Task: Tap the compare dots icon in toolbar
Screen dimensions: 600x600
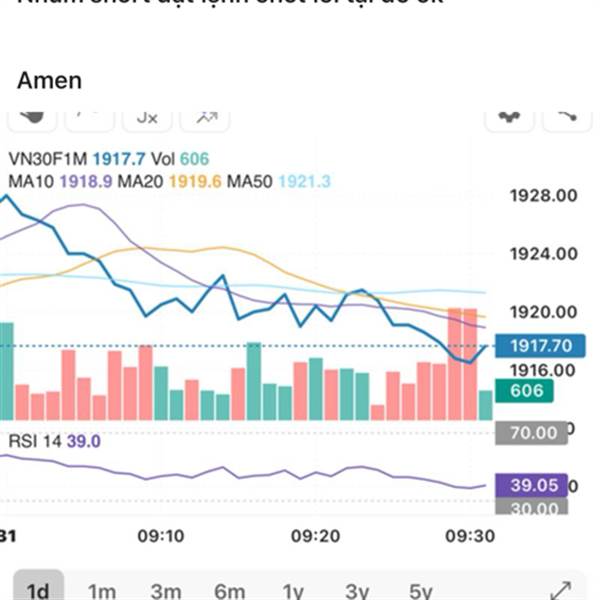Action: [510, 117]
